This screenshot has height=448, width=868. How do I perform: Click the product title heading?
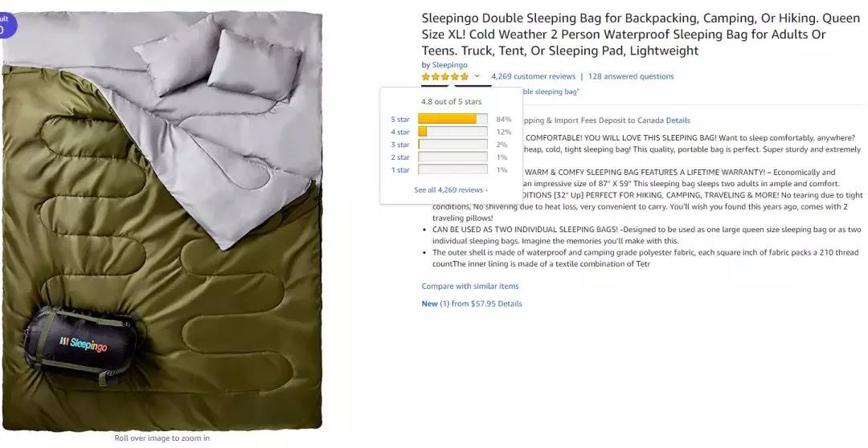[641, 35]
